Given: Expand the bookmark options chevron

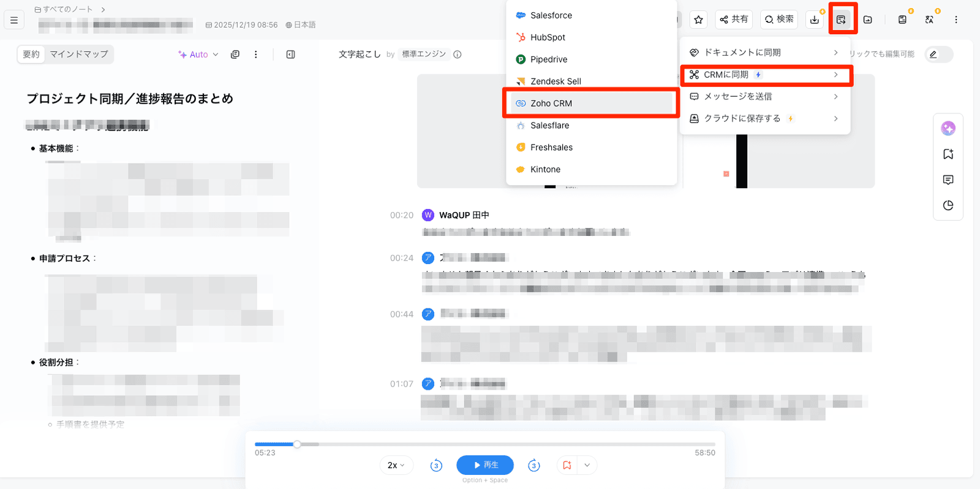Looking at the screenshot, I should tap(587, 465).
